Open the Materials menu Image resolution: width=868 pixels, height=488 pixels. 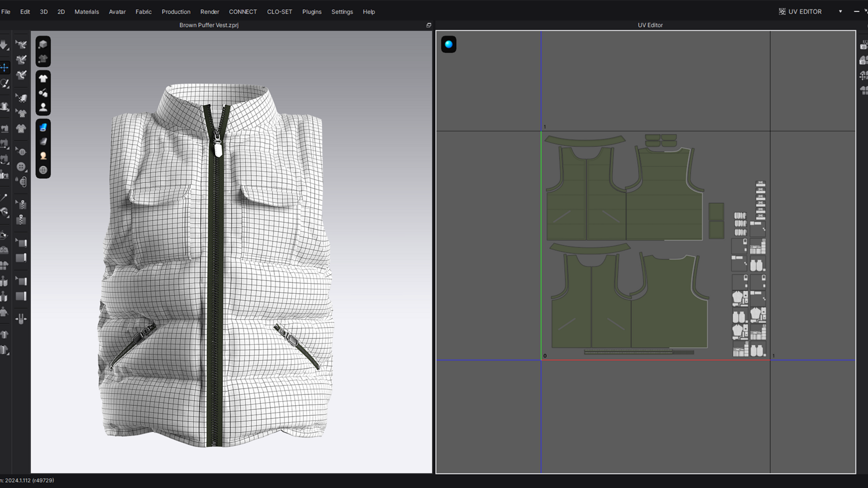pyautogui.click(x=87, y=12)
